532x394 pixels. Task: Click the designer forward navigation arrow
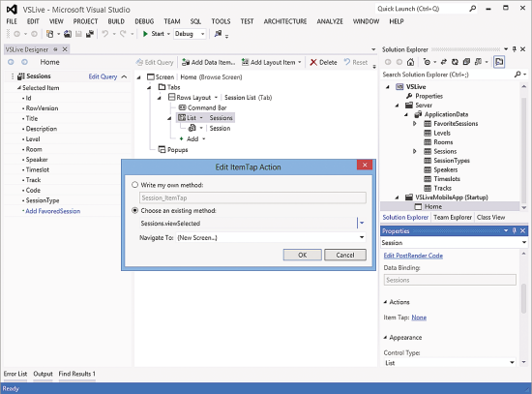pyautogui.click(x=24, y=62)
